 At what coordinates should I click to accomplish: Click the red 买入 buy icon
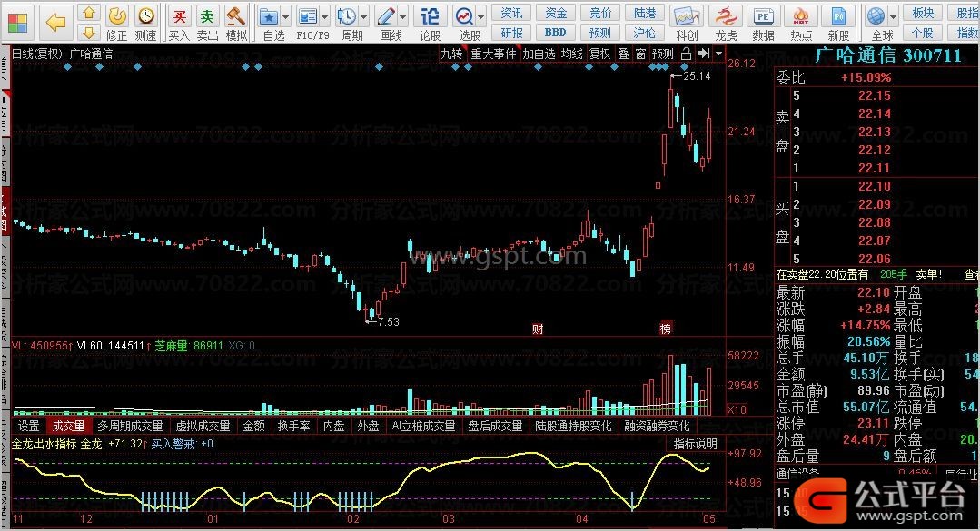[x=179, y=16]
